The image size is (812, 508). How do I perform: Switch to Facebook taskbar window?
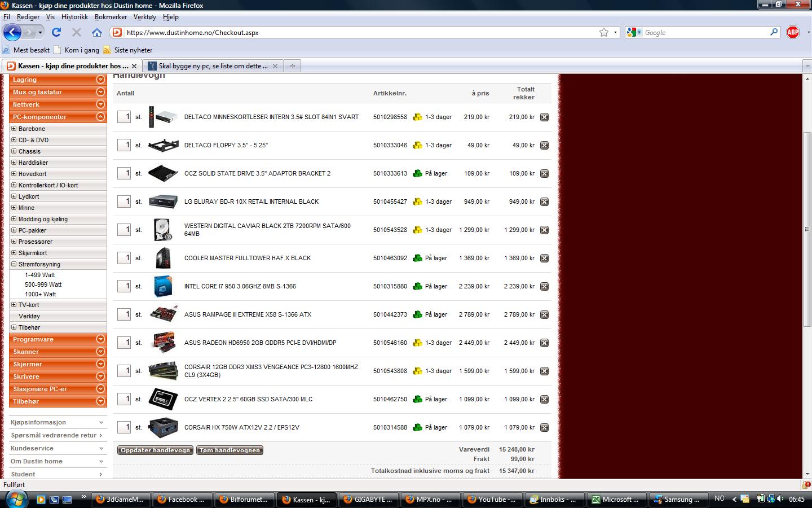point(182,499)
